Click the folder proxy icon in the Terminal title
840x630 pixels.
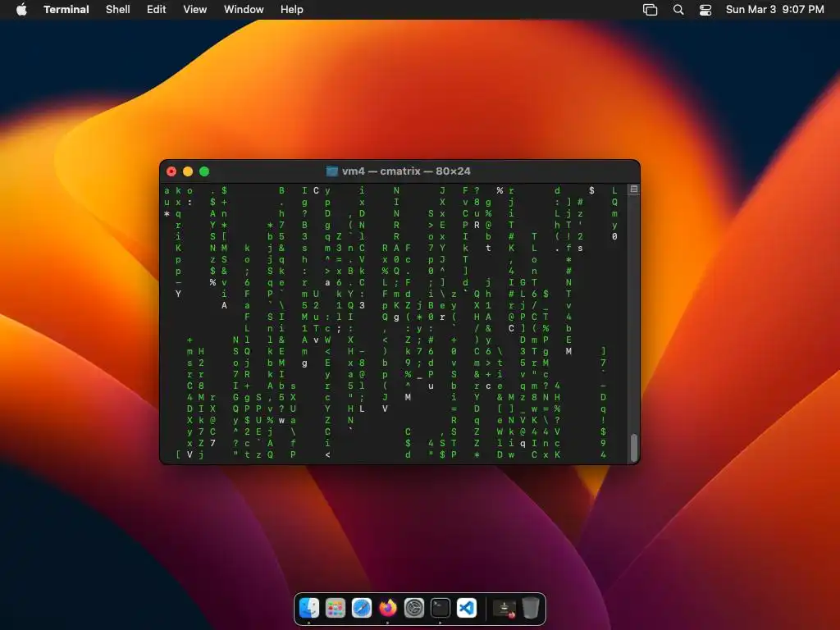(x=332, y=171)
